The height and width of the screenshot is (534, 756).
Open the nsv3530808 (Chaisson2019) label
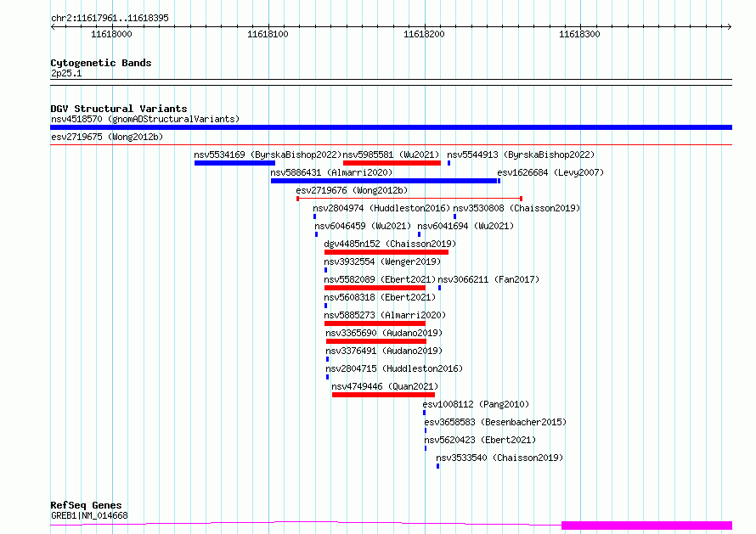[x=516, y=208]
